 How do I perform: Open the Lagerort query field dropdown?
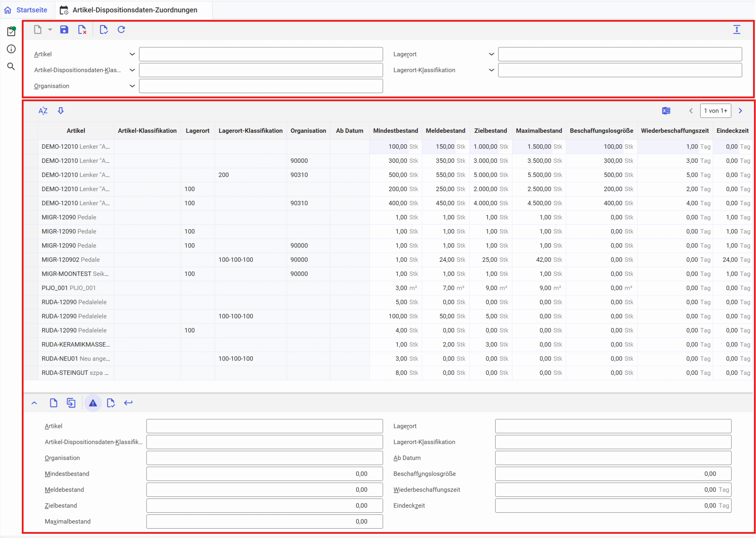point(491,54)
